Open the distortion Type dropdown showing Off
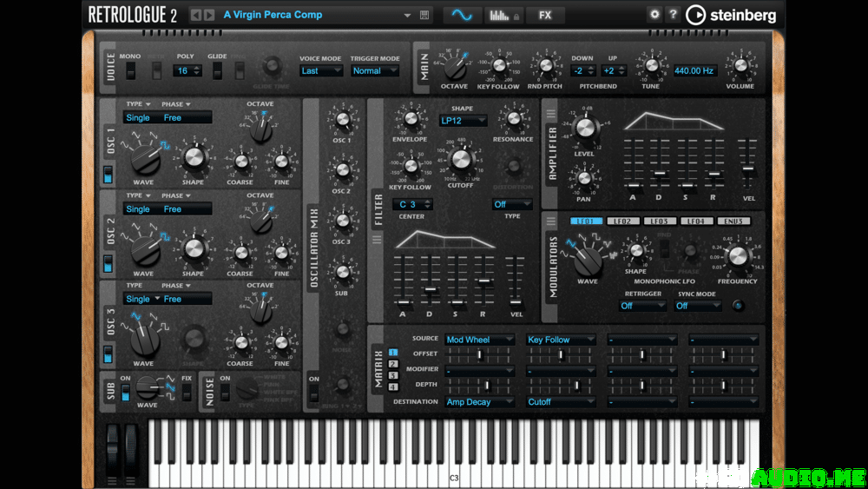 [x=512, y=204]
